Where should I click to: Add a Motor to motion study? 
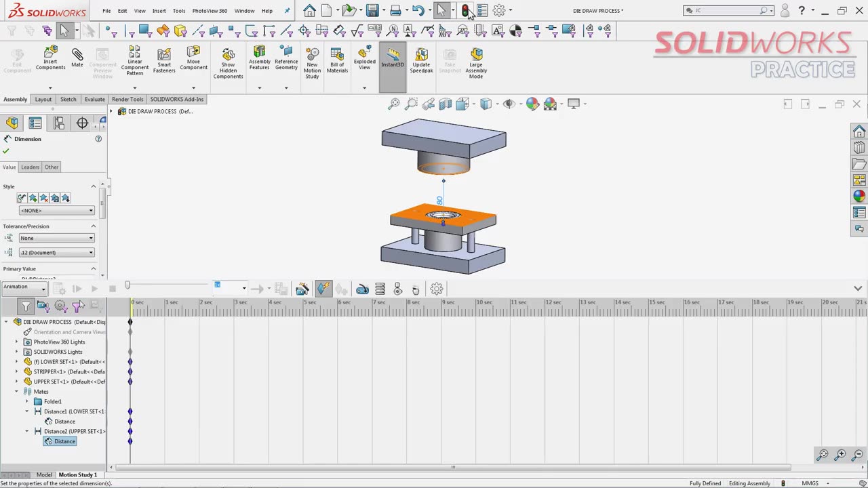pos(362,289)
